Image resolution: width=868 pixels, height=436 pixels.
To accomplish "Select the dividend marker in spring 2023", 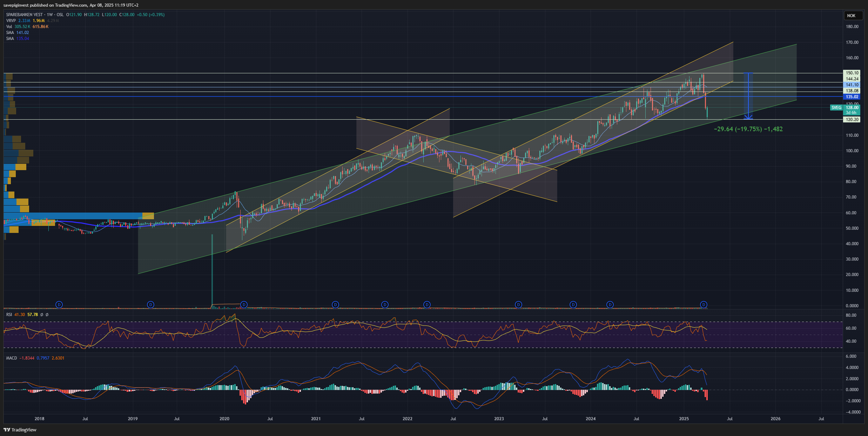I will tap(518, 304).
